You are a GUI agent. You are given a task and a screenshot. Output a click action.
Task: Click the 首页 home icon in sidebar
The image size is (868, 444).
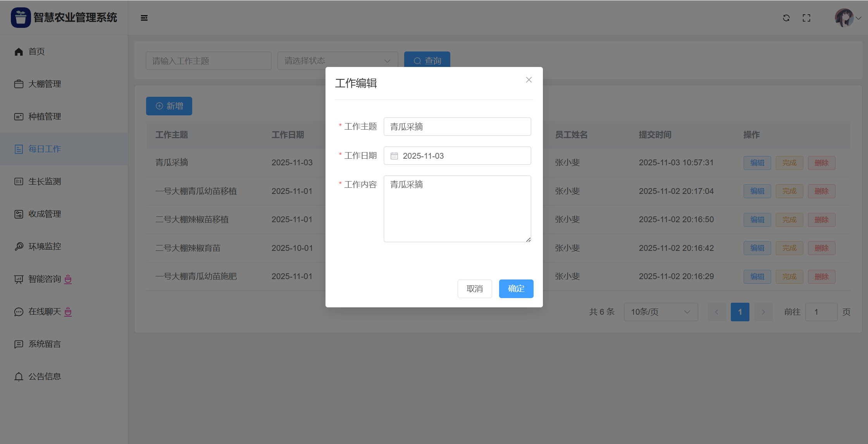19,51
